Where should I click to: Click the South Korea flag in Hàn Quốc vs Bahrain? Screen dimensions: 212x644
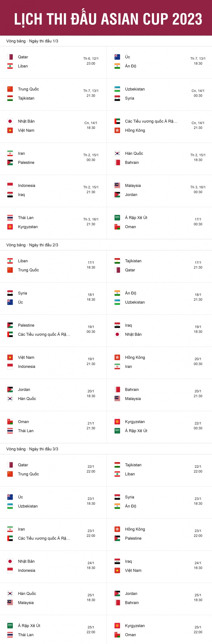pos(117,153)
